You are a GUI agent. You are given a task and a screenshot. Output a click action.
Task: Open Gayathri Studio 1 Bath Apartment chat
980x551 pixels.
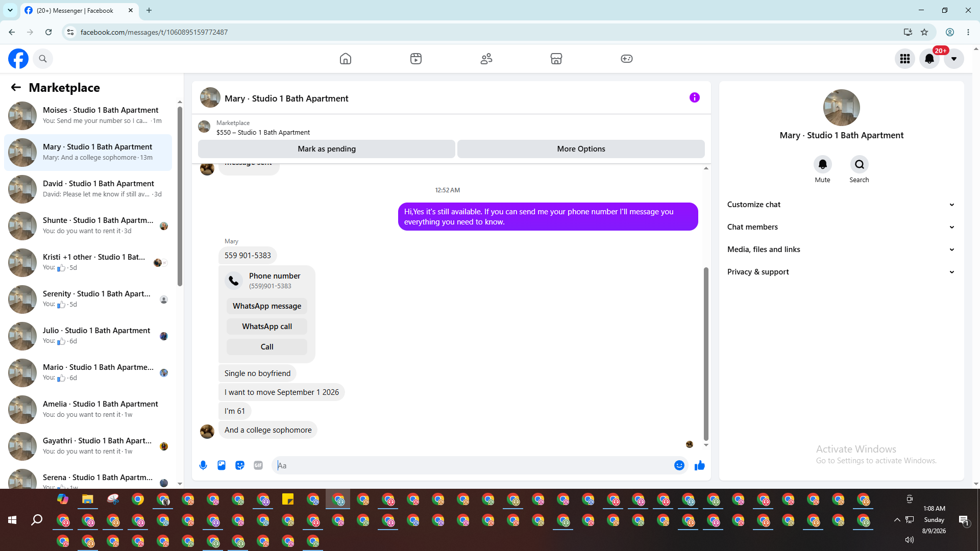(x=88, y=446)
